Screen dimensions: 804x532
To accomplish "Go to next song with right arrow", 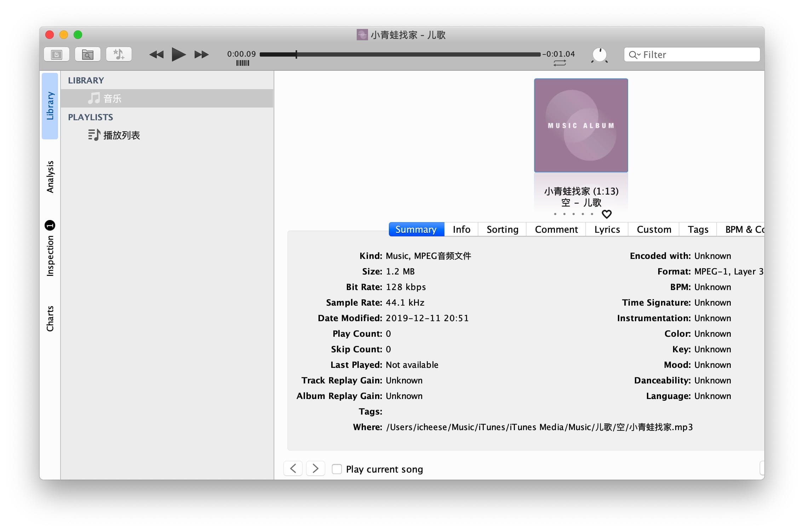I will pyautogui.click(x=315, y=469).
